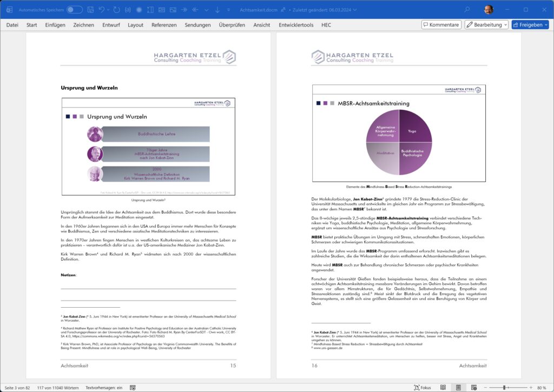Click the zoom slider in status bar

[505, 388]
